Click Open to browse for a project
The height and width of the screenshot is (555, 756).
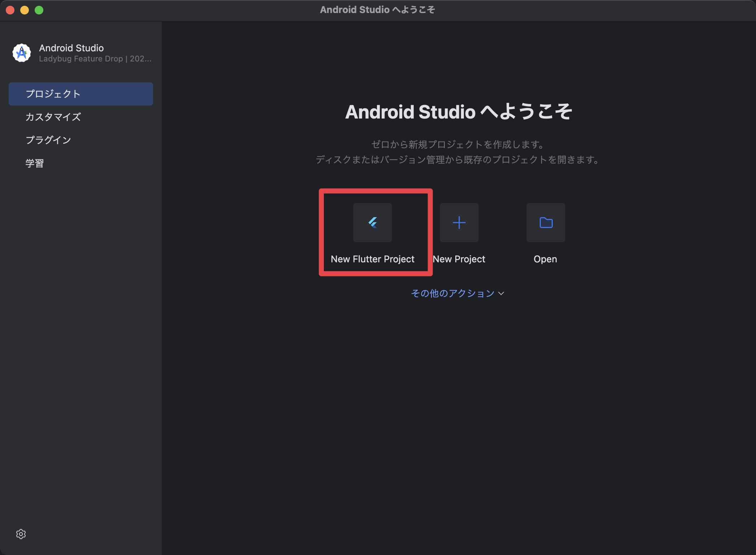click(x=545, y=259)
